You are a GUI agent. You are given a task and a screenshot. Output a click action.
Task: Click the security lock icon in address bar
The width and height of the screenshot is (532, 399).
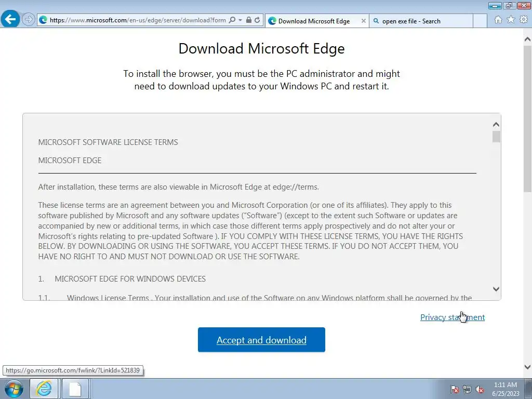pyautogui.click(x=249, y=20)
